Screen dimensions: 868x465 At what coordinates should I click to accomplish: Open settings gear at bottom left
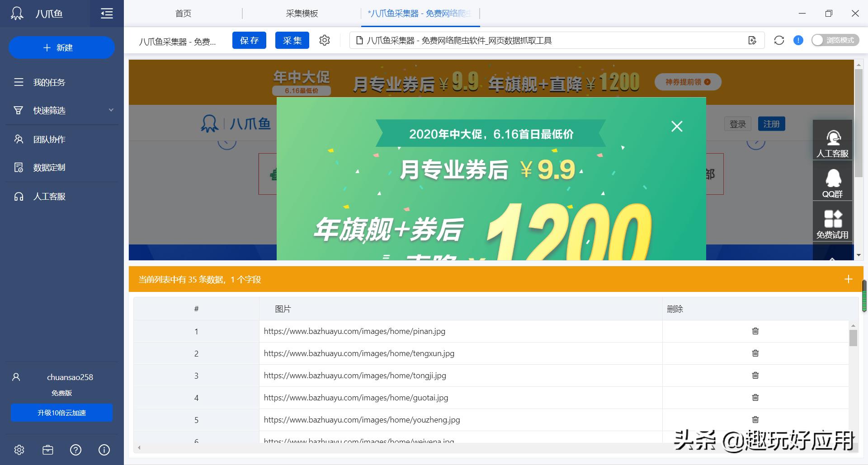19,450
